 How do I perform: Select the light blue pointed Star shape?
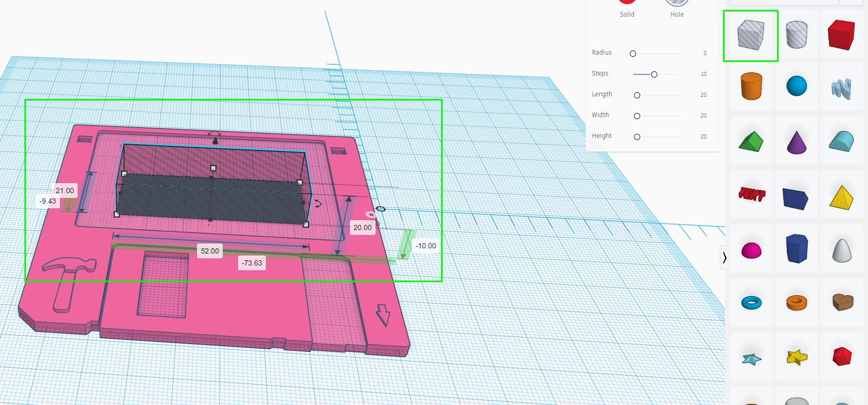pyautogui.click(x=752, y=359)
